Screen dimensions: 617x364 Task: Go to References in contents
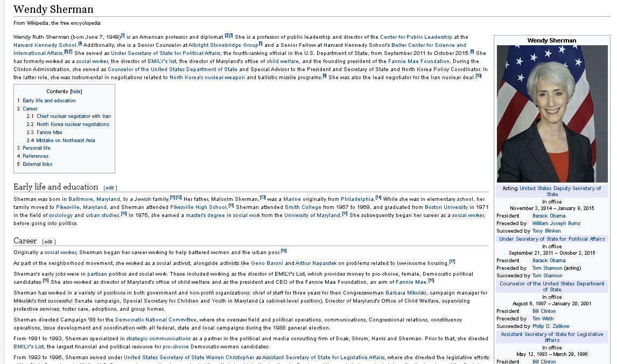tap(36, 156)
